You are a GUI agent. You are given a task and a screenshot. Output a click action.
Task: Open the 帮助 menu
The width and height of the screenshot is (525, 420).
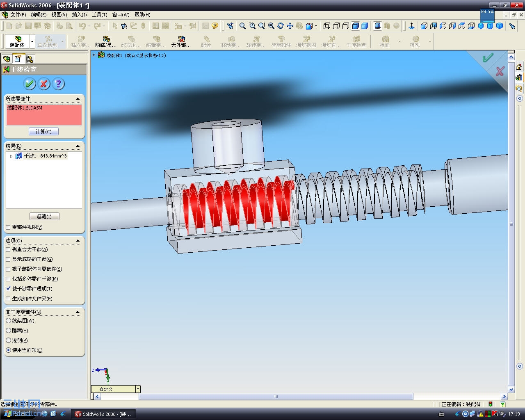click(x=142, y=15)
